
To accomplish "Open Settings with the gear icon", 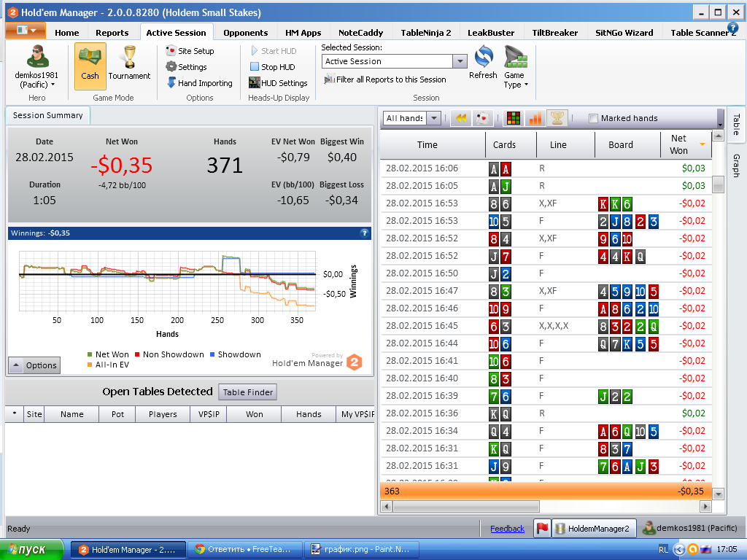I will pyautogui.click(x=186, y=66).
